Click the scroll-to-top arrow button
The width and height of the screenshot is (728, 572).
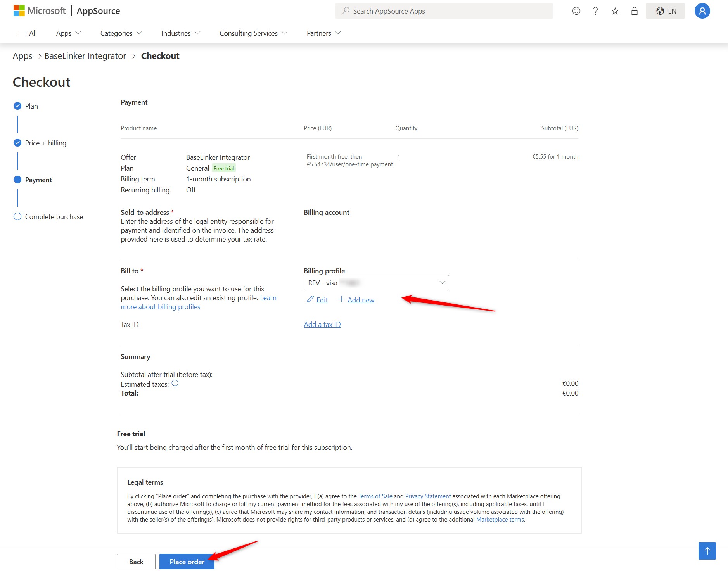[707, 551]
